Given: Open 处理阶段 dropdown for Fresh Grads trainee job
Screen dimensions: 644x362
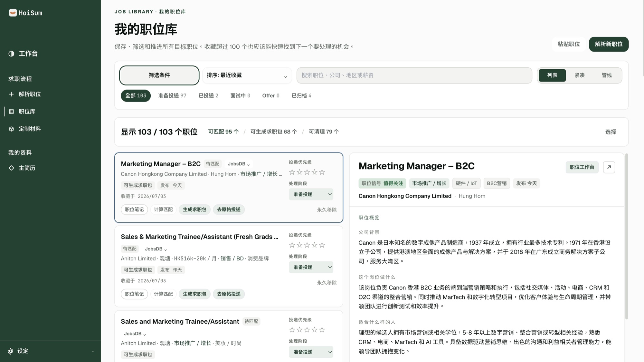Looking at the screenshot, I should tap(311, 267).
